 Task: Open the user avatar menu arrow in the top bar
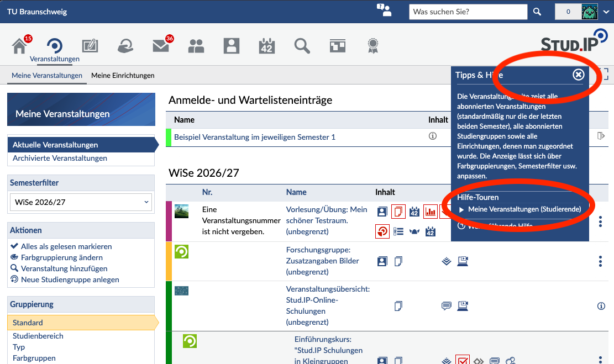[606, 12]
